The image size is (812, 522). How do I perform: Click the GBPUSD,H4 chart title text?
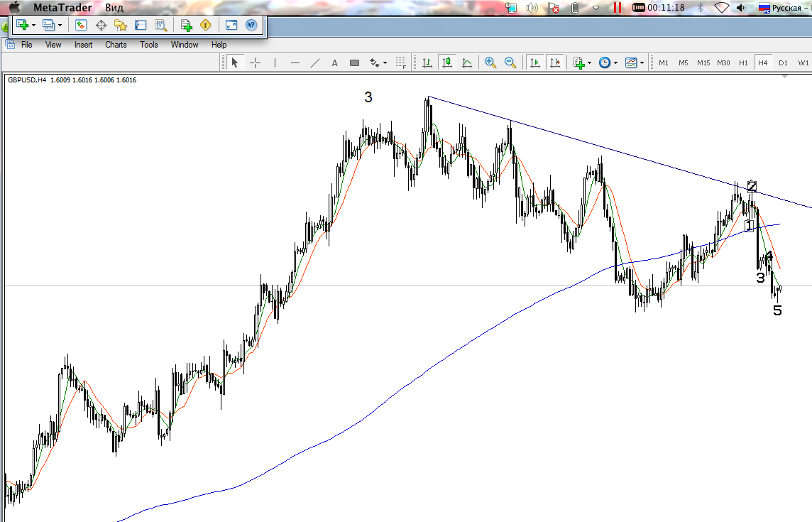click(27, 80)
